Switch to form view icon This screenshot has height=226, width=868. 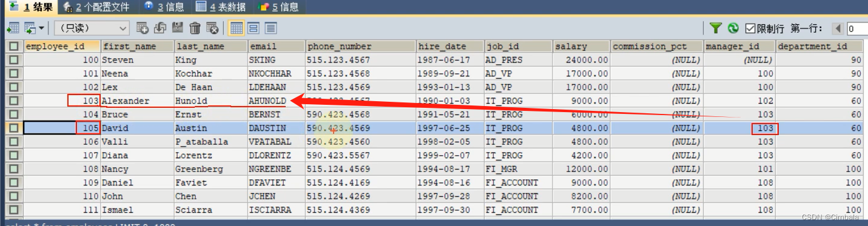[254, 28]
